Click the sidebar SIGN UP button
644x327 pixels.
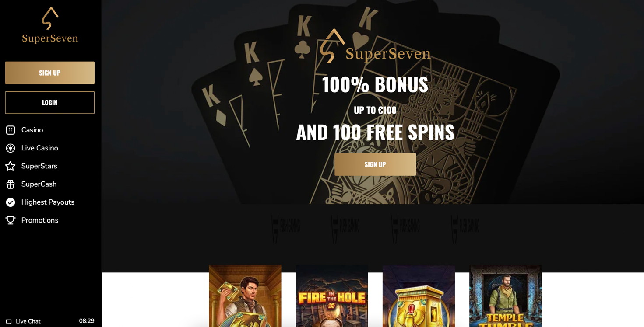pos(50,73)
